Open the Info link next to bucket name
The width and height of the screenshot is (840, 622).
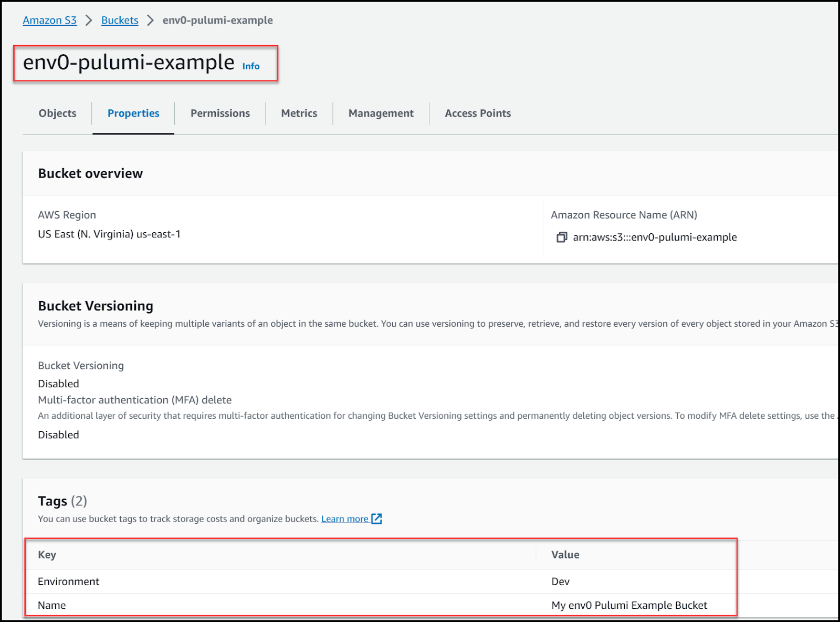[251, 66]
